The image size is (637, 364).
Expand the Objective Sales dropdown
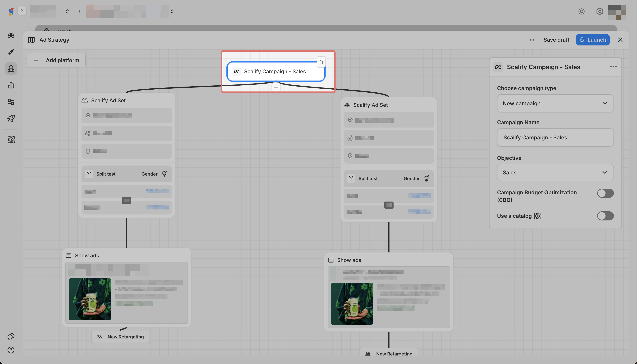(555, 173)
